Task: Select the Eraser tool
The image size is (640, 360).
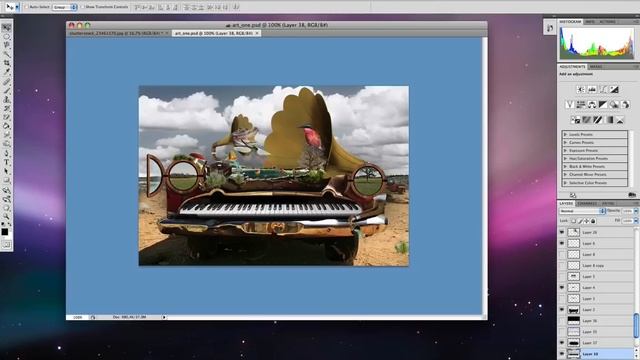Action: coord(7,117)
